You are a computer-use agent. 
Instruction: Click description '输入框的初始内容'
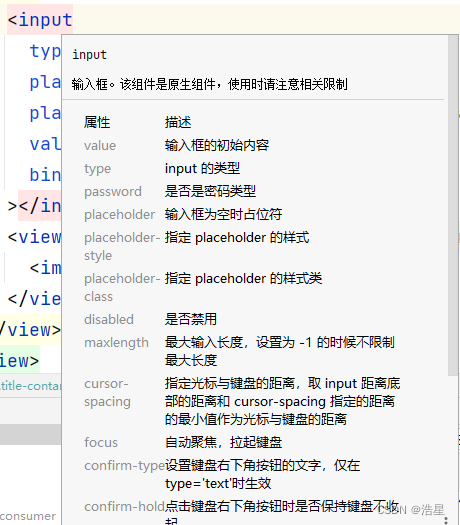click(x=217, y=145)
